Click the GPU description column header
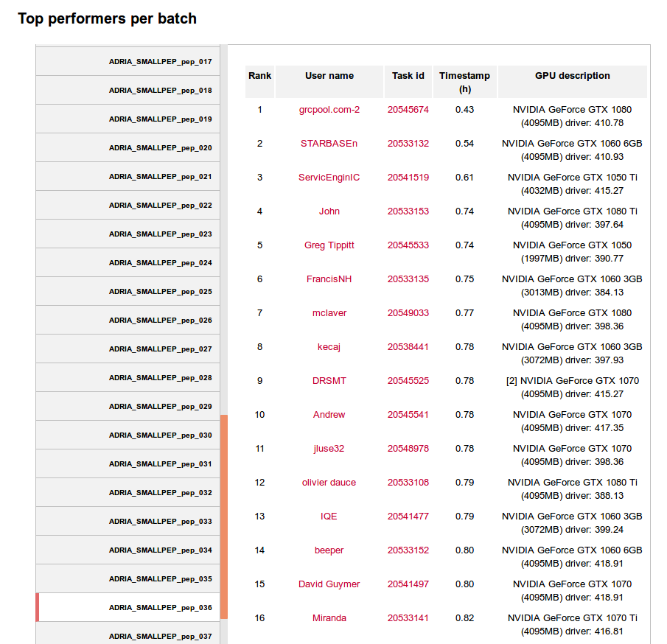Screen dimensions: 667x644 tap(572, 76)
